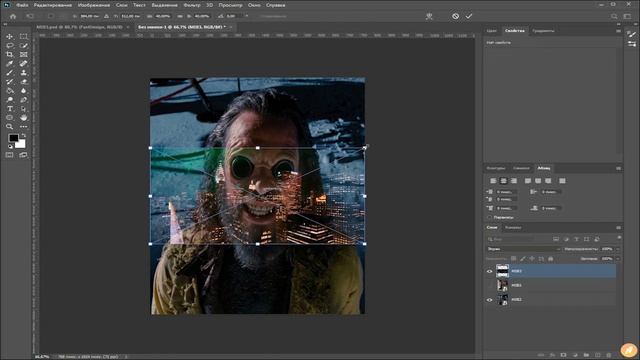Click the zoom percentage in the status bar

pos(42,357)
